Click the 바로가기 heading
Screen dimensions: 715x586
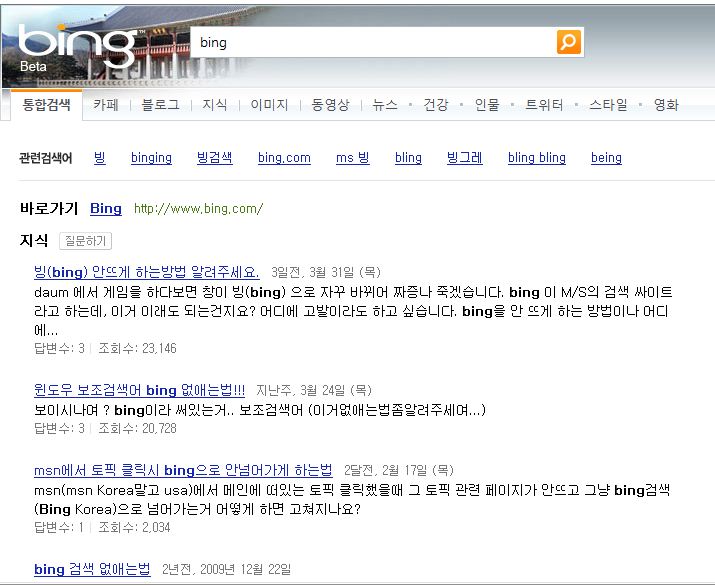[49, 209]
